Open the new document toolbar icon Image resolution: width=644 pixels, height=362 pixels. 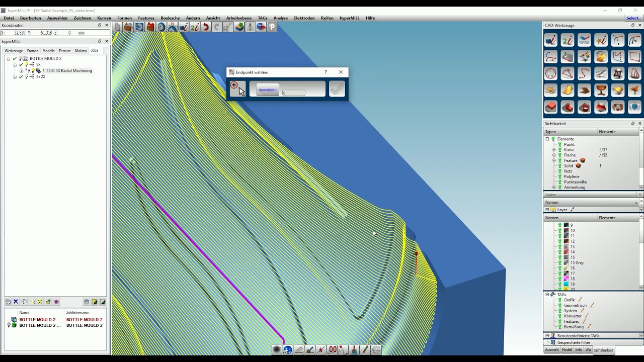(x=117, y=27)
